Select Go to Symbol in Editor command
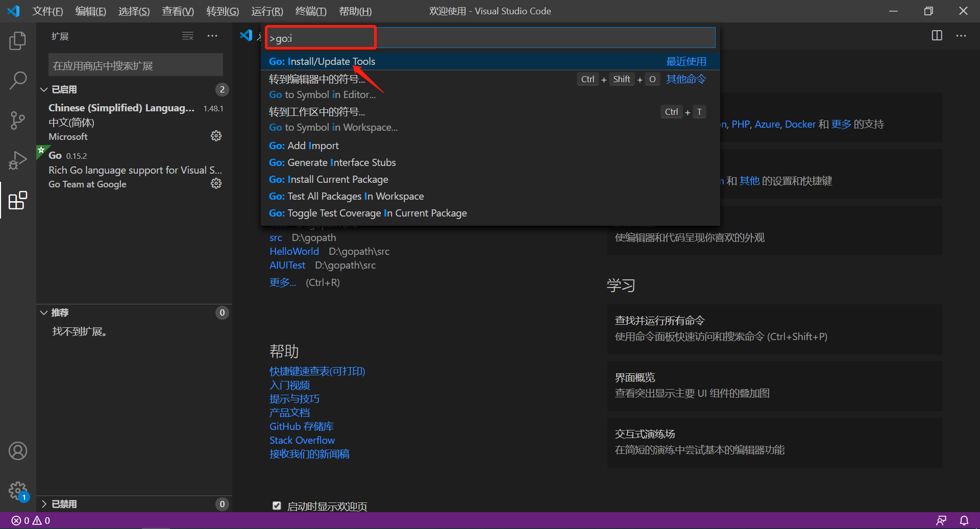The image size is (980, 529). (491, 87)
